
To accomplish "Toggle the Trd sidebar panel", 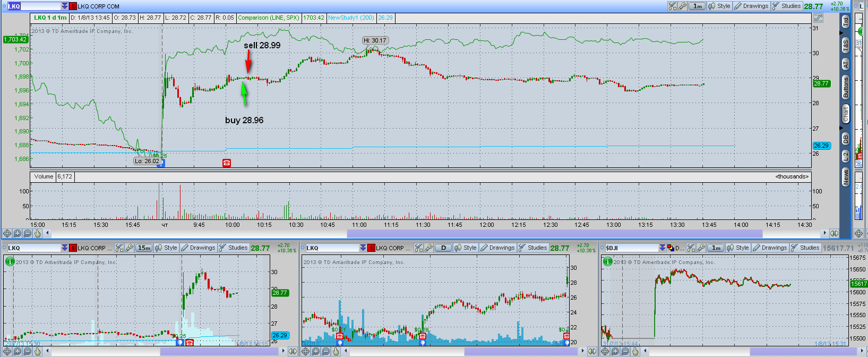I will 846,22.
